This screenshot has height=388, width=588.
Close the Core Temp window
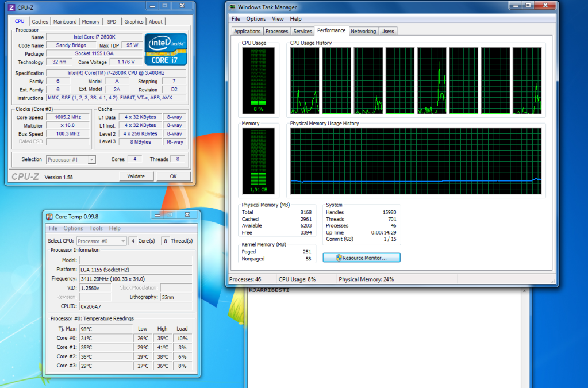coord(186,215)
